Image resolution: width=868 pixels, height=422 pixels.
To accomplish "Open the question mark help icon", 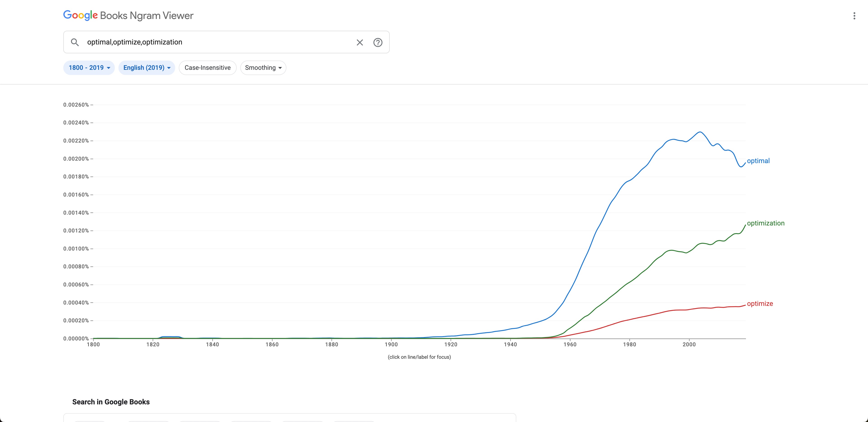I will [x=378, y=42].
